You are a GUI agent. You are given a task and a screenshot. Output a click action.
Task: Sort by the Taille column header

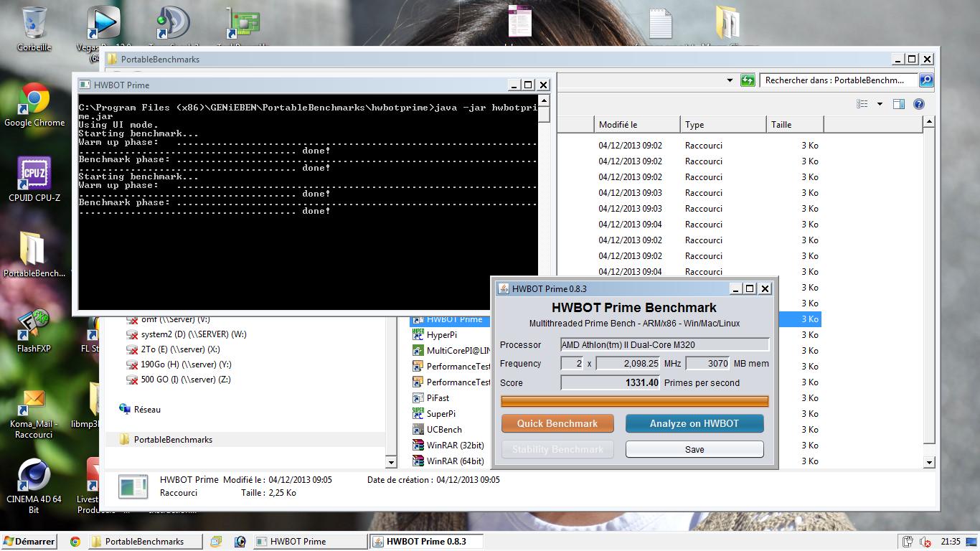coord(795,125)
